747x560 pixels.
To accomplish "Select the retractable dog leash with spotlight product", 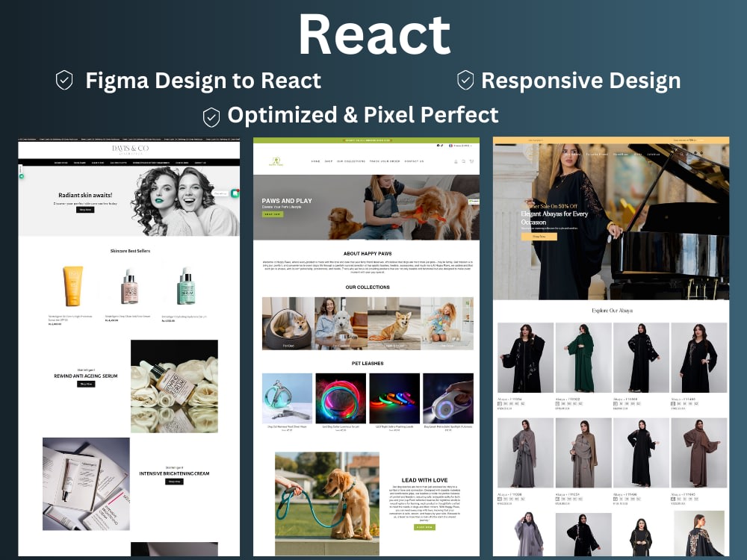I will click(x=448, y=398).
